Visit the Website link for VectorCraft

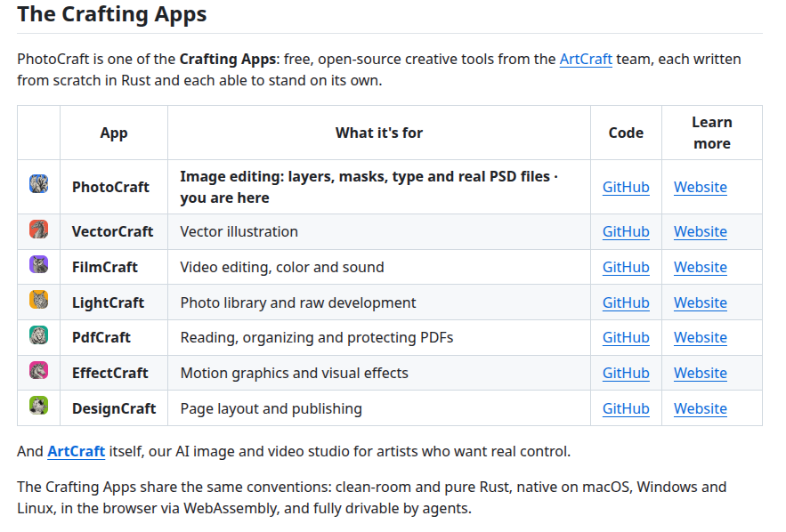click(701, 231)
